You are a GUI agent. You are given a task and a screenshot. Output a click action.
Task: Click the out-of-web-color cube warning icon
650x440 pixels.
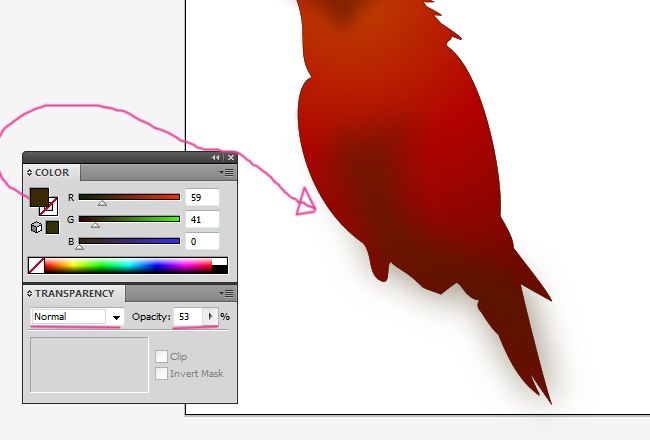coord(36,228)
